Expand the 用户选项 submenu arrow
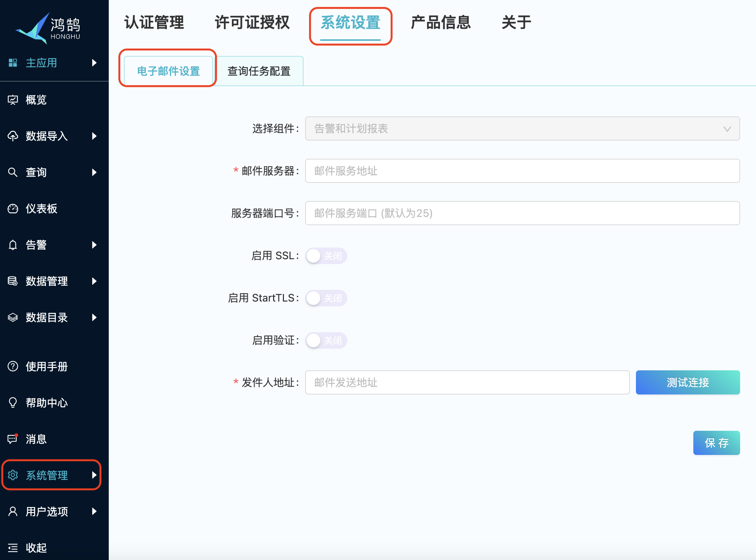The width and height of the screenshot is (756, 560). tap(94, 511)
